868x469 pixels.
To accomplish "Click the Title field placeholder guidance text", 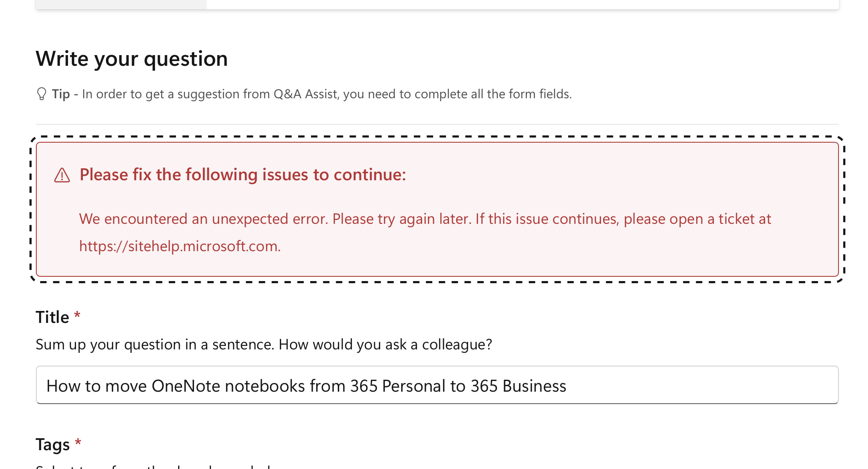I will click(264, 344).
